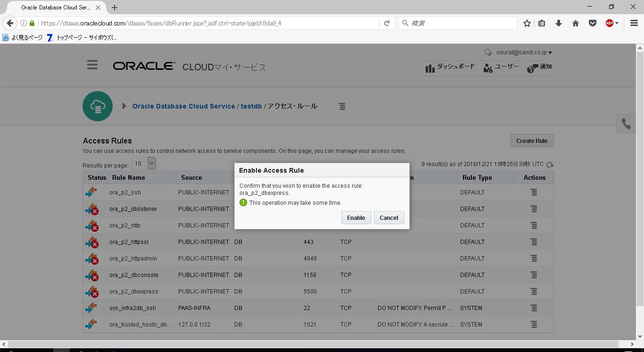644x352 pixels.
Task: Refresh the access rules results
Action: (x=550, y=165)
